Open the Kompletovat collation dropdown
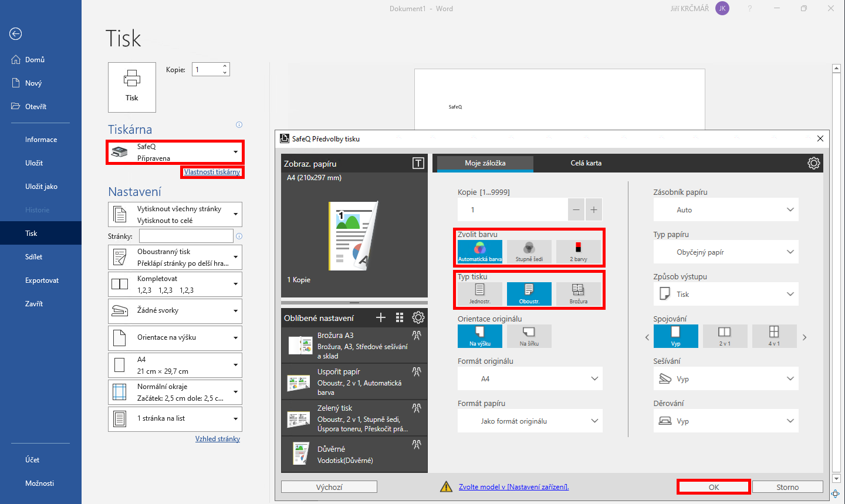The image size is (845, 504). [x=175, y=284]
